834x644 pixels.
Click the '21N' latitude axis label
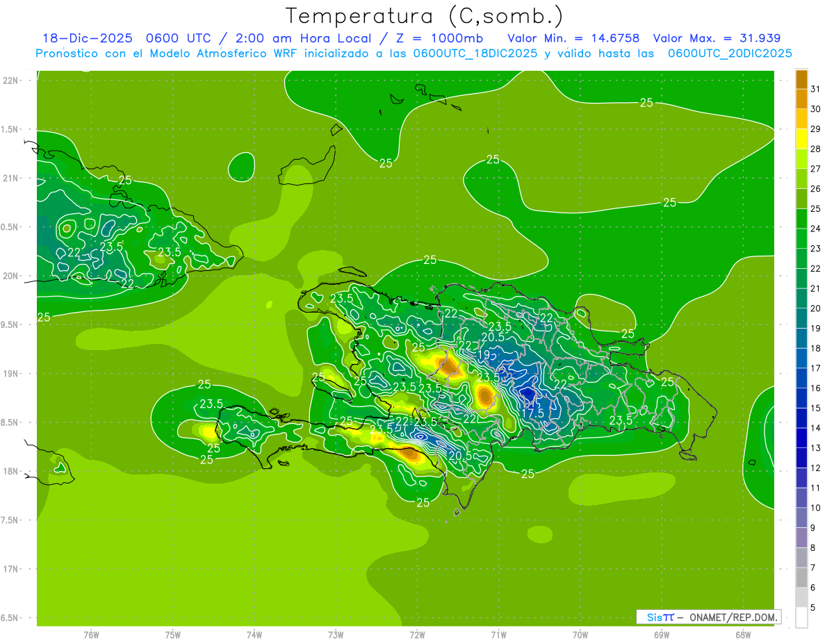10,179
